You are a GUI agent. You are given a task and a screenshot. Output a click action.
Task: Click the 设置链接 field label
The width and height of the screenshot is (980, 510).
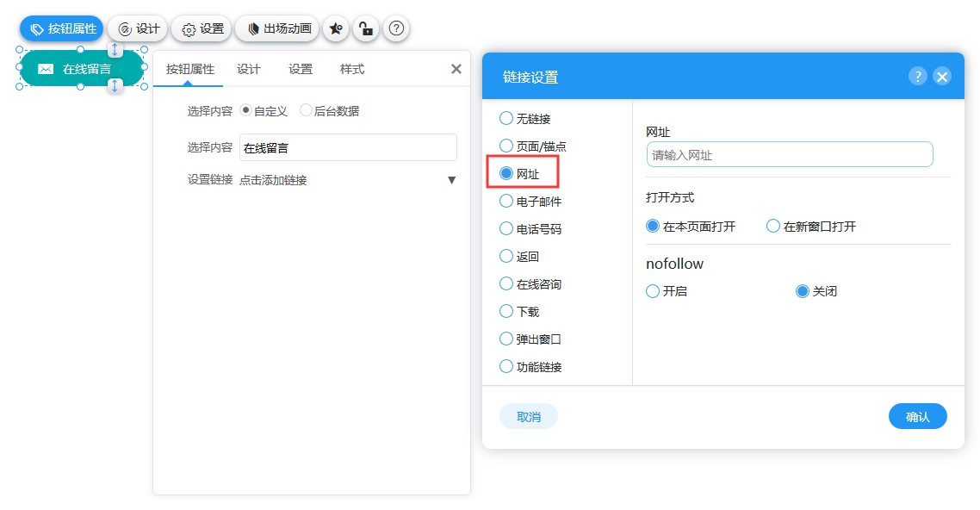210,180
